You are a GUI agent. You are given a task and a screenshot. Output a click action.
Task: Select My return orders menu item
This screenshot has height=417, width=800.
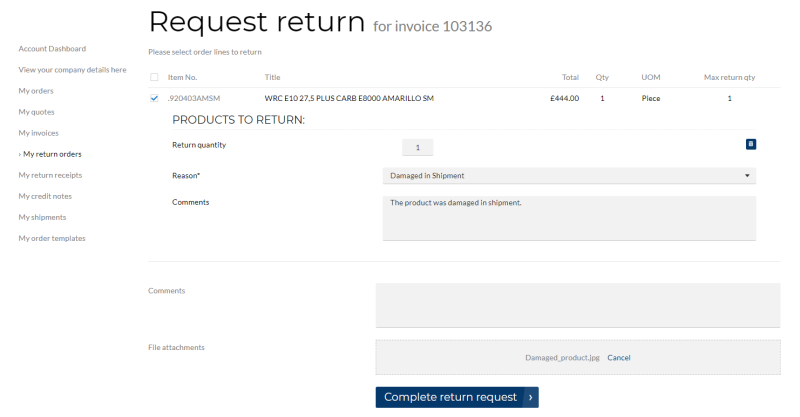click(x=52, y=154)
